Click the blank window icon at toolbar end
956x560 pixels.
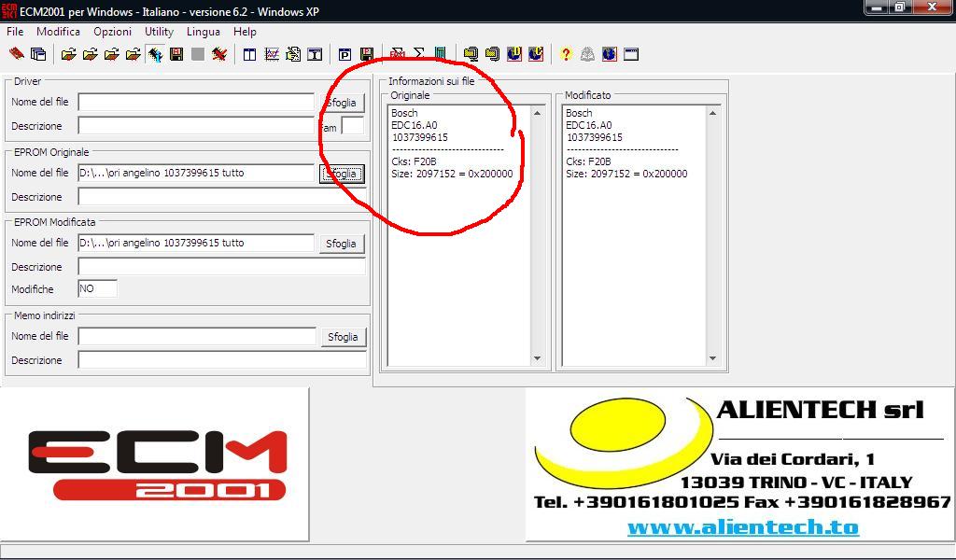tap(631, 54)
